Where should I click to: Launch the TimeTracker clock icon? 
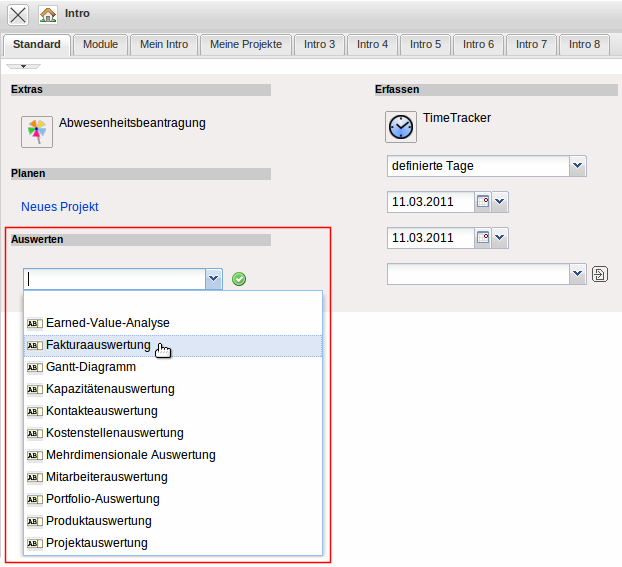401,127
